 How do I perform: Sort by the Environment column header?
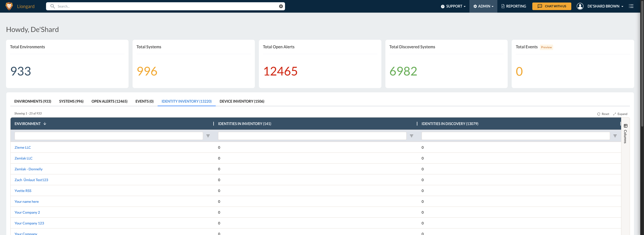click(x=28, y=124)
